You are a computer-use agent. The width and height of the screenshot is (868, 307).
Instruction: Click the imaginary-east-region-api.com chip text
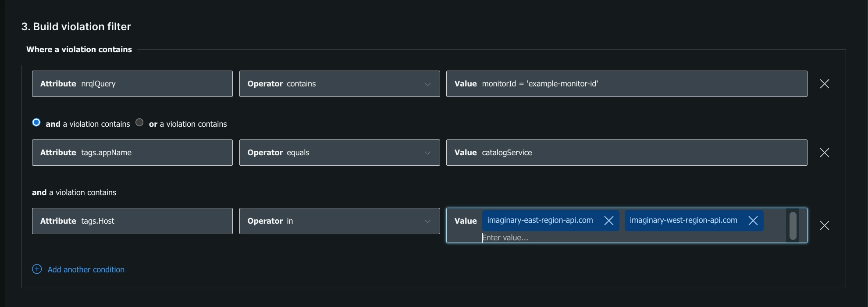tap(540, 220)
